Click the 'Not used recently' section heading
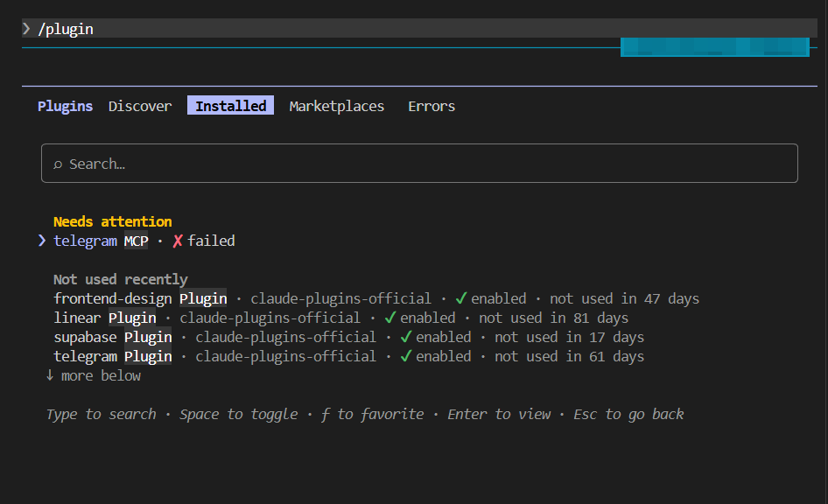828x504 pixels. point(121,279)
